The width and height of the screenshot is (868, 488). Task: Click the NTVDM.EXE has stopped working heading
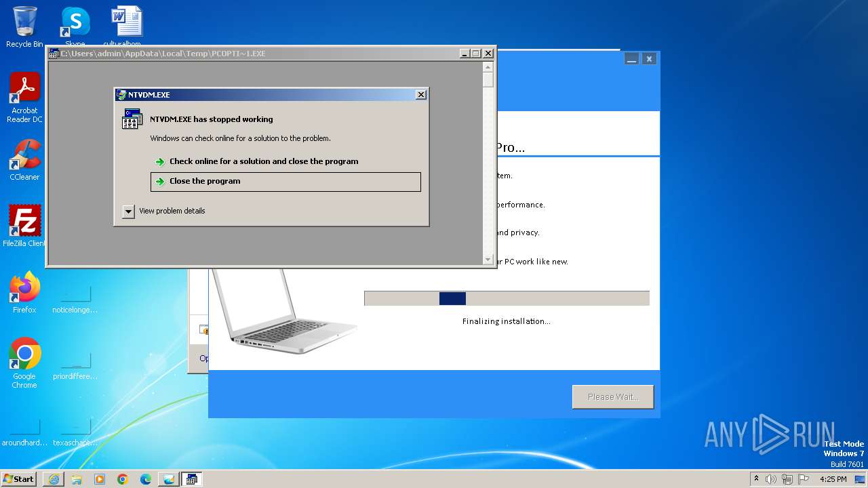212,119
